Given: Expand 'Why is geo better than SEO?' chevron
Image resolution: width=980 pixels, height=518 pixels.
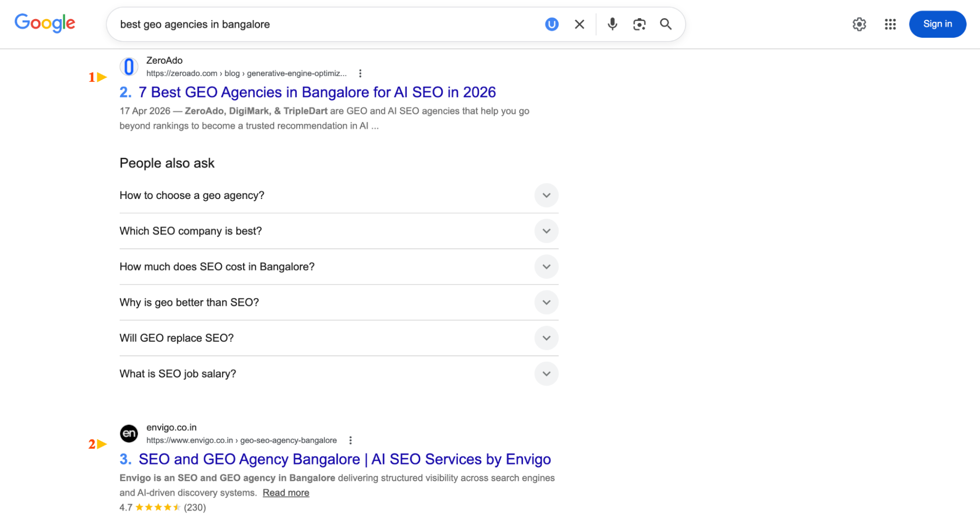Looking at the screenshot, I should click(x=546, y=303).
